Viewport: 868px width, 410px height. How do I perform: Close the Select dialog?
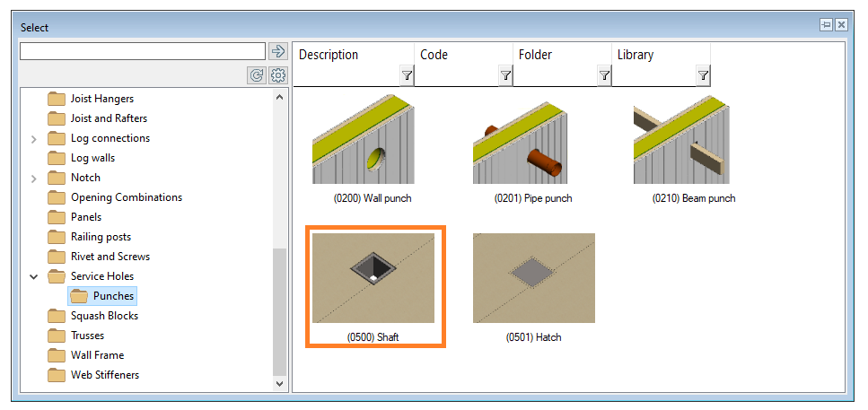point(841,24)
